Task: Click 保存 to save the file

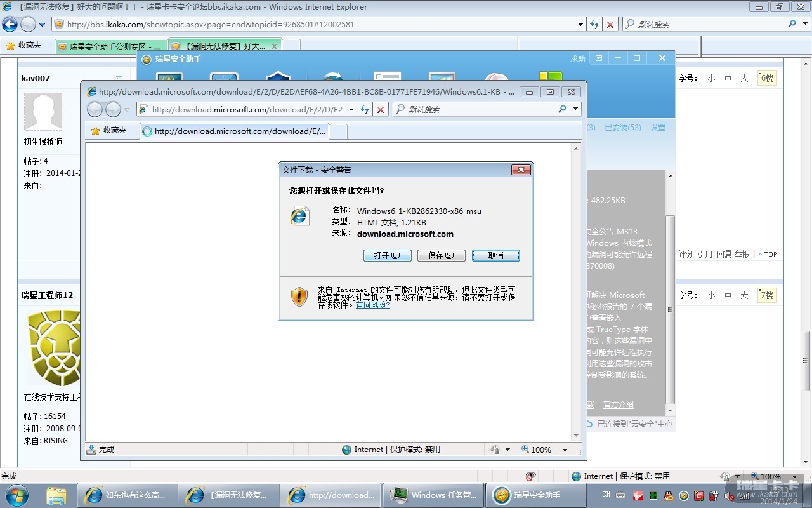Action: coord(441,255)
